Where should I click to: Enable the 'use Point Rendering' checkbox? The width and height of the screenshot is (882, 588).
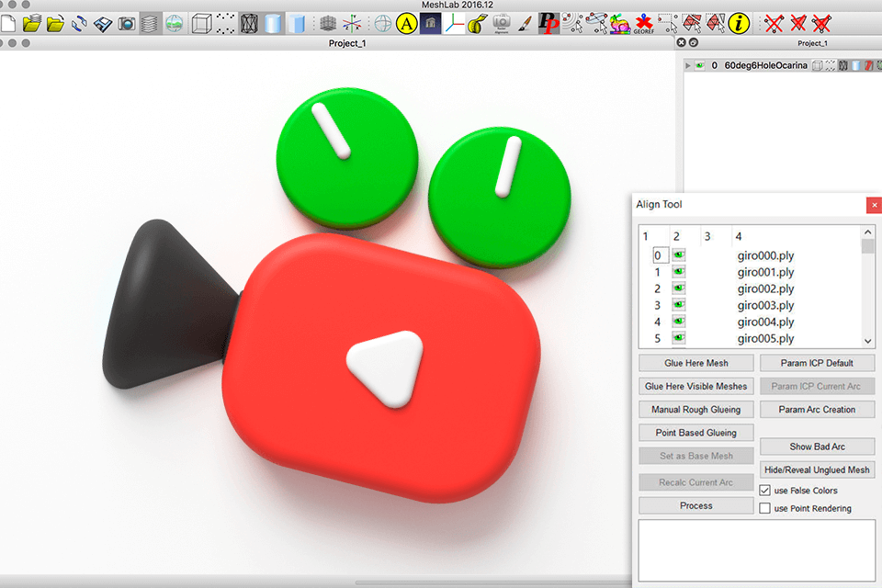765,508
